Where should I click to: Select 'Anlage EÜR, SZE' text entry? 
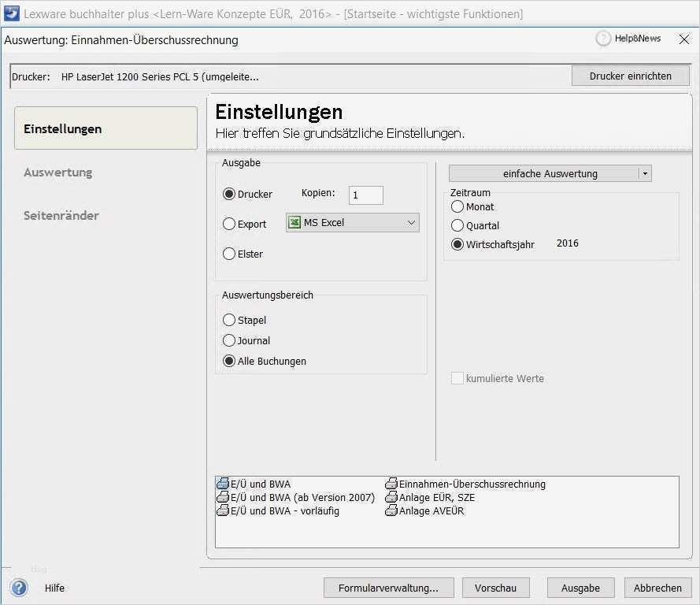(436, 497)
